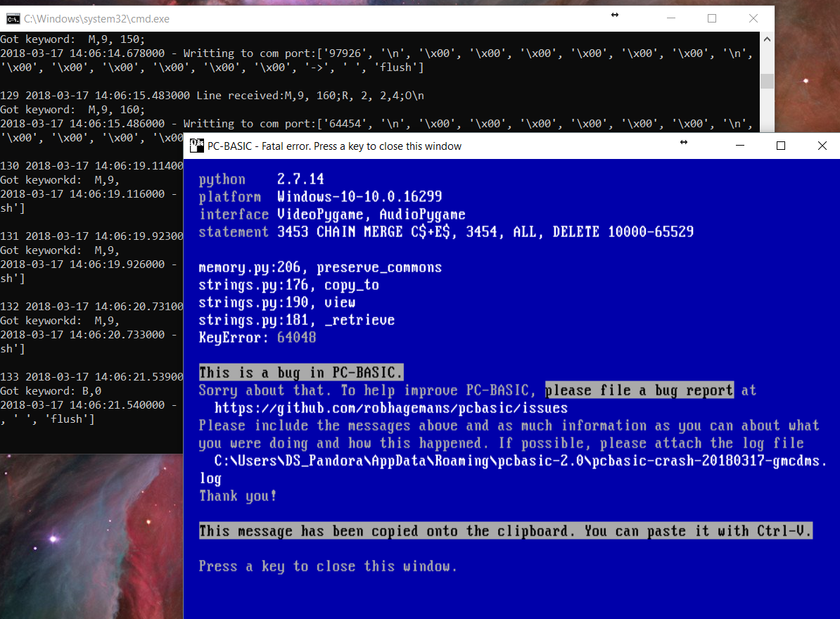The image size is (840, 619).
Task: Click the clipboard notification message line
Action: coord(504,531)
